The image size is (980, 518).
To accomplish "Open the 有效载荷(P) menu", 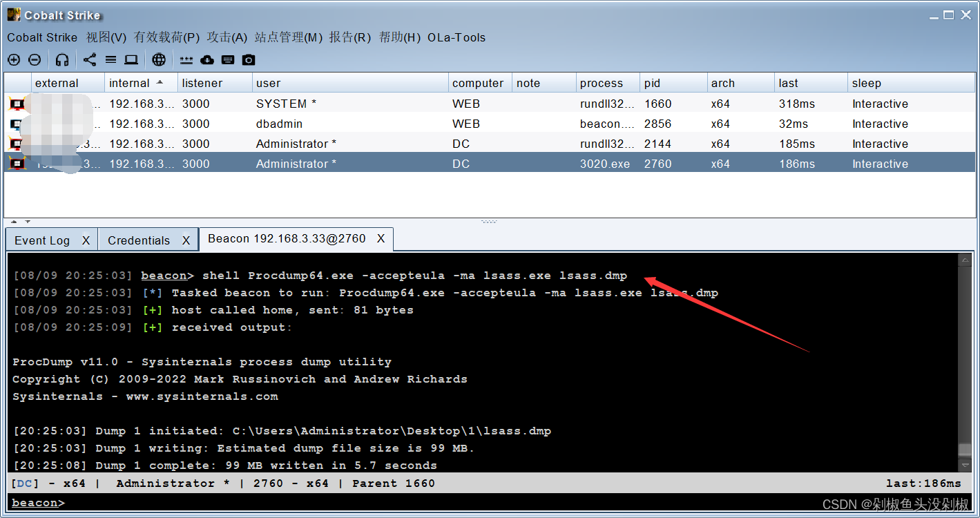I will pyautogui.click(x=166, y=37).
